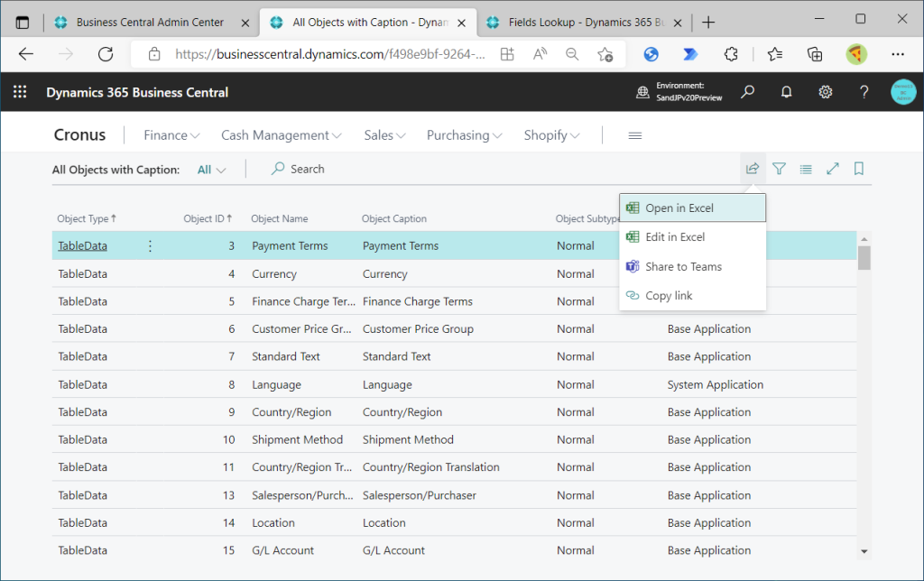Open Business Central settings gear

tap(826, 92)
